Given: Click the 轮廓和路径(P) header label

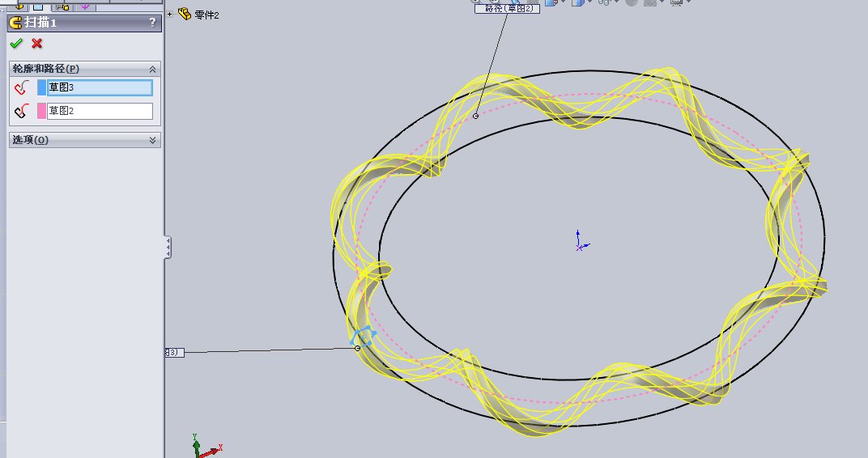Looking at the screenshot, I should 46,69.
